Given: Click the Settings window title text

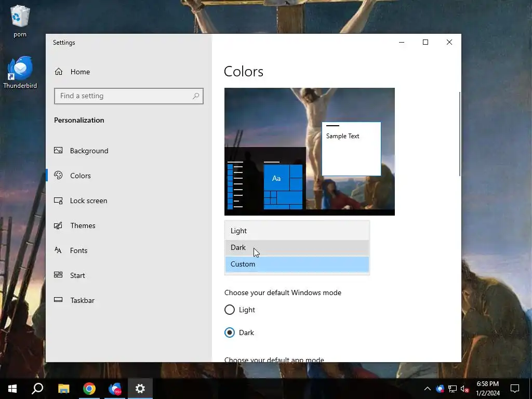Looking at the screenshot, I should click(64, 43).
